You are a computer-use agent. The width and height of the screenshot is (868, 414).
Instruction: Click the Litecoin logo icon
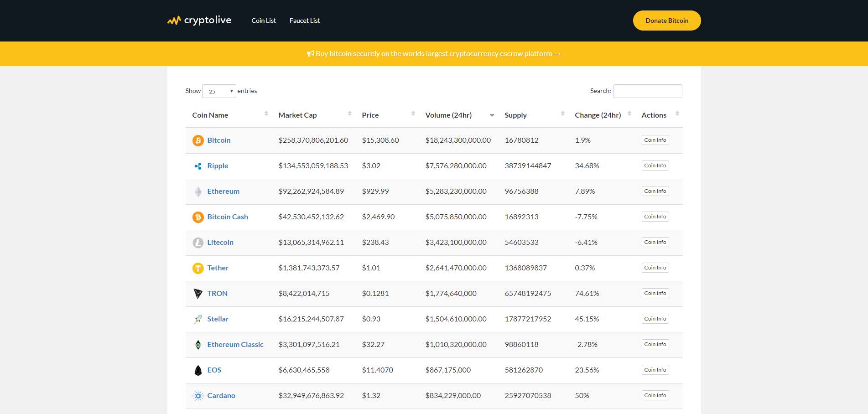[x=198, y=243]
